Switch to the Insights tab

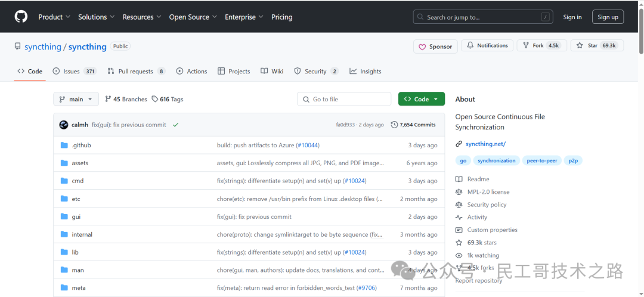[x=365, y=72]
